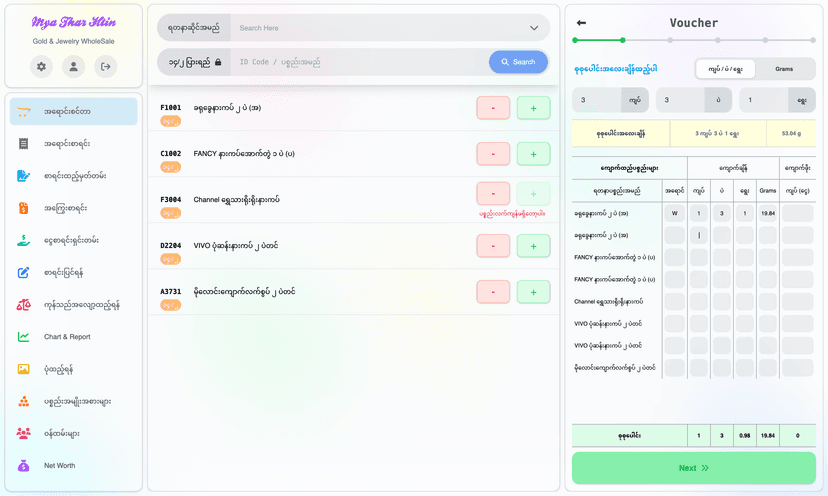Click A3731 item code text

coord(171,292)
